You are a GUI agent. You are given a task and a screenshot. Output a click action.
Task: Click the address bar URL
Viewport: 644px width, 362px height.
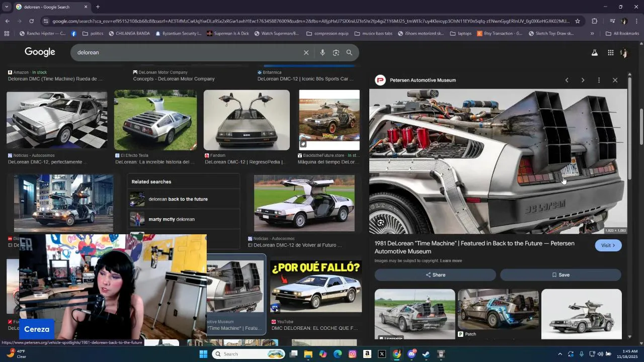311,21
